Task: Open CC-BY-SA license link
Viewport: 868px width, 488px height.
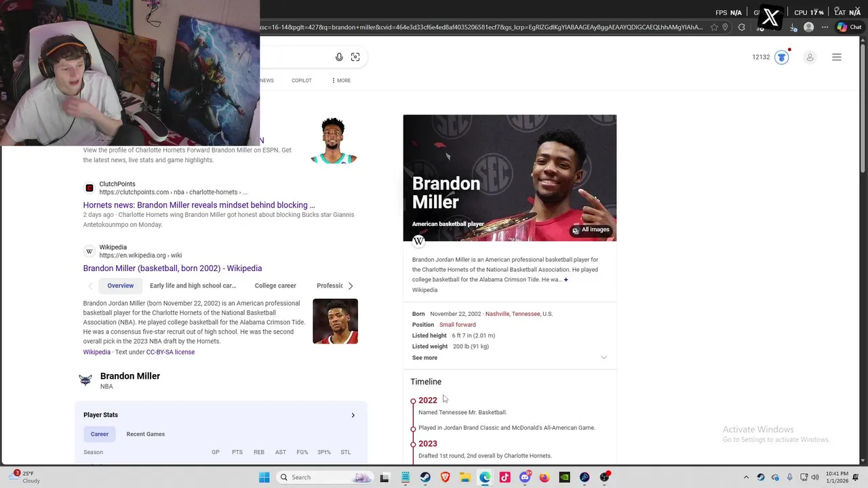Action: click(x=170, y=352)
